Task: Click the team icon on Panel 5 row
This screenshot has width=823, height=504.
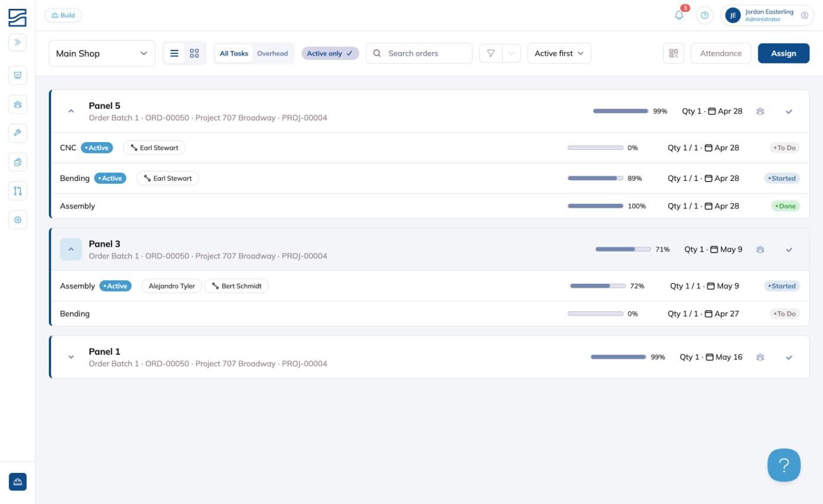Action: (760, 111)
